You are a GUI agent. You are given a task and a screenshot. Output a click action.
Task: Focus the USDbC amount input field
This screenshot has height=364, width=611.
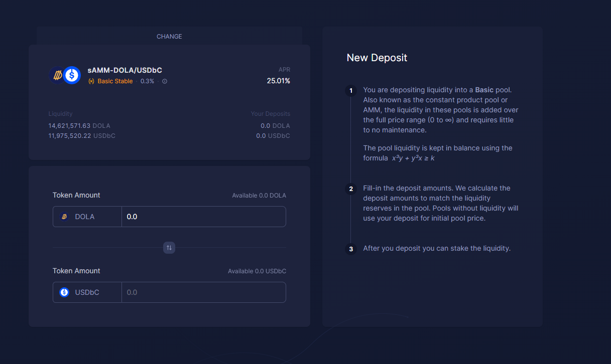pyautogui.click(x=203, y=292)
